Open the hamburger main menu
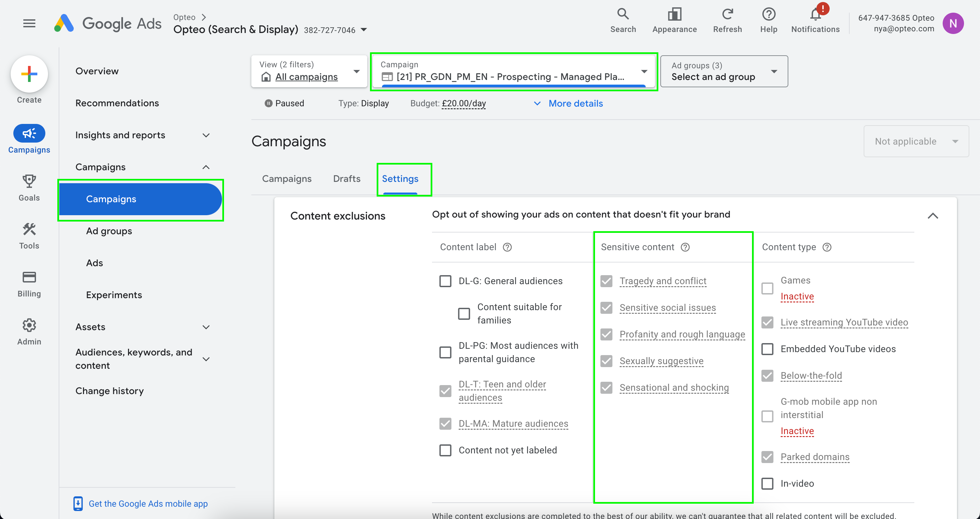 [29, 24]
